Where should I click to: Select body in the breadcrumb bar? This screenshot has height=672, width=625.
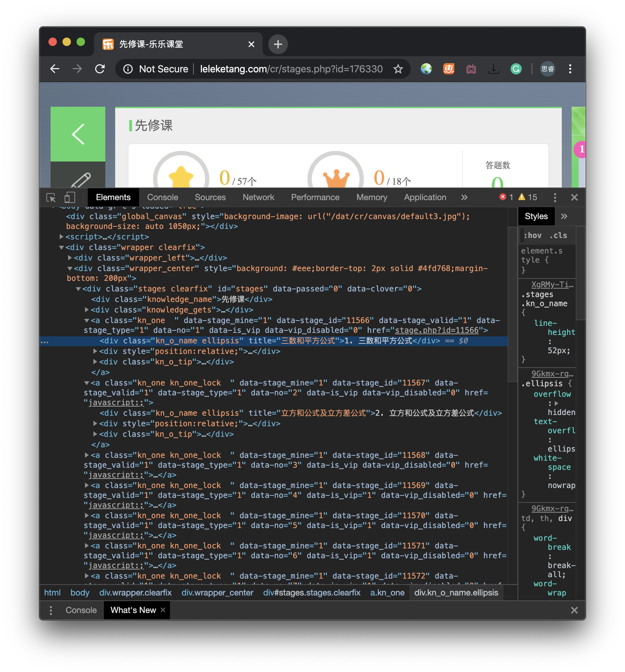[x=80, y=593]
